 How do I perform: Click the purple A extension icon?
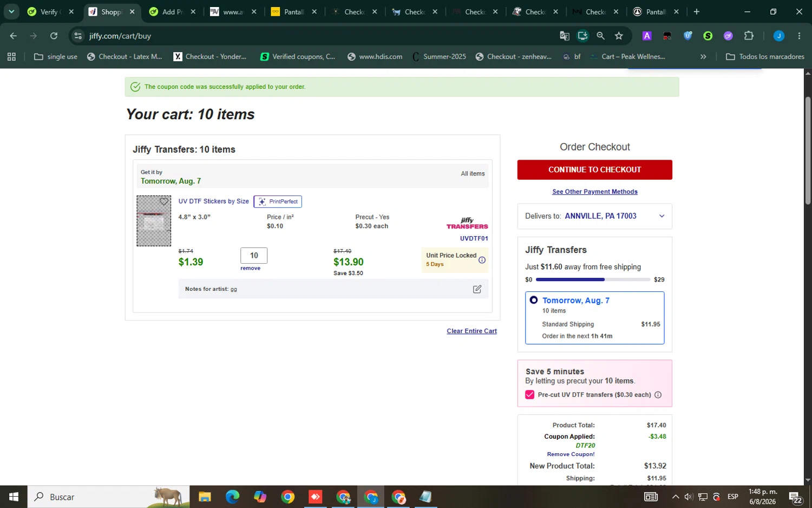pos(647,36)
